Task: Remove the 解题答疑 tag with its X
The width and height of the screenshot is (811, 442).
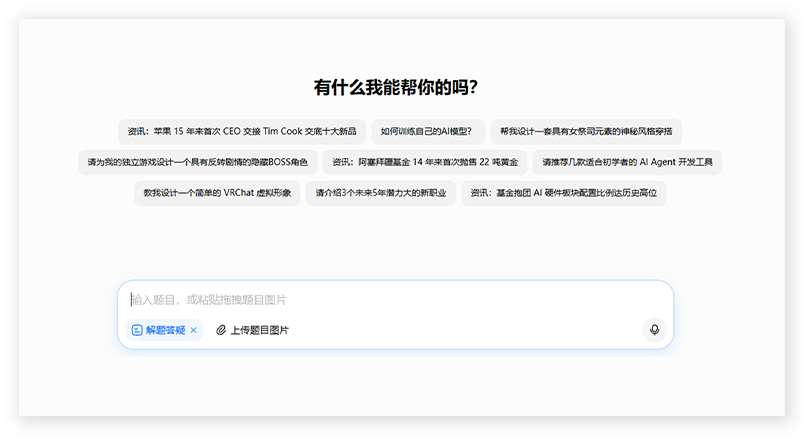Action: point(194,330)
